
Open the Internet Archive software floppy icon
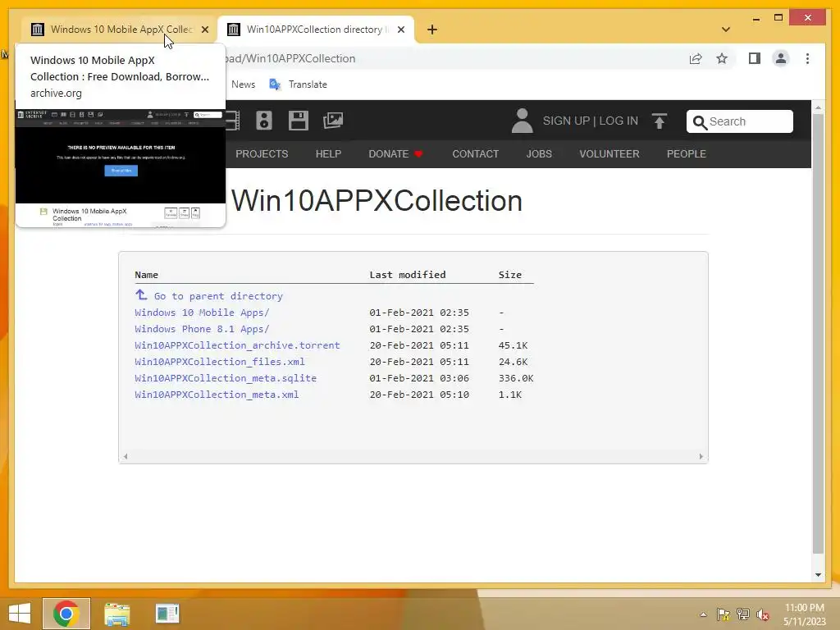coord(298,121)
